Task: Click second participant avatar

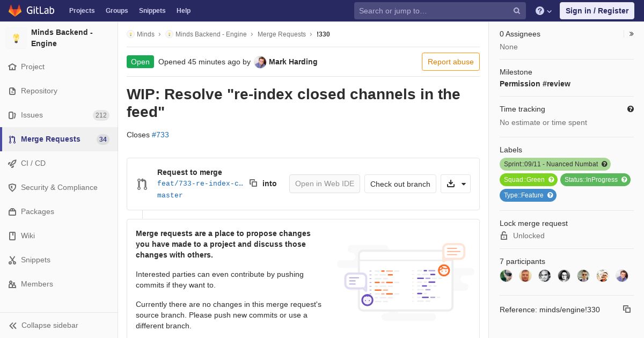Action: tap(525, 276)
